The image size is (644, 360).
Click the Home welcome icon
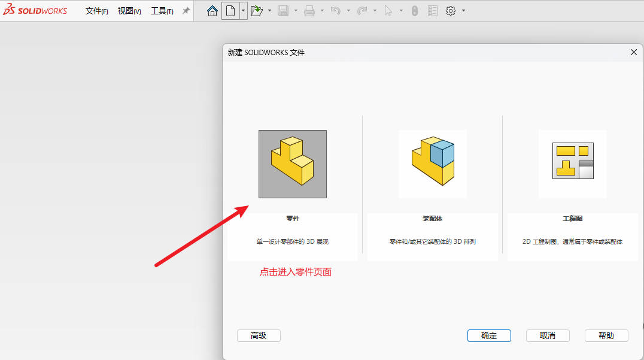(212, 11)
